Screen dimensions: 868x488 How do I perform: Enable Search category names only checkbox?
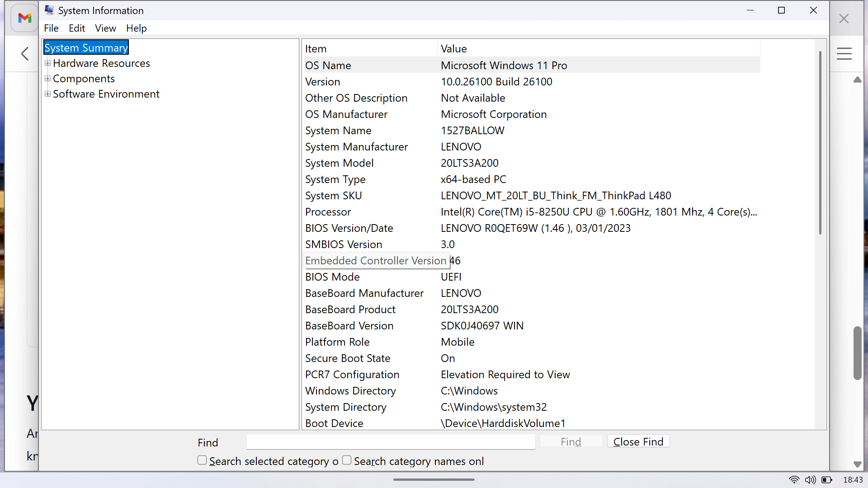pos(347,460)
